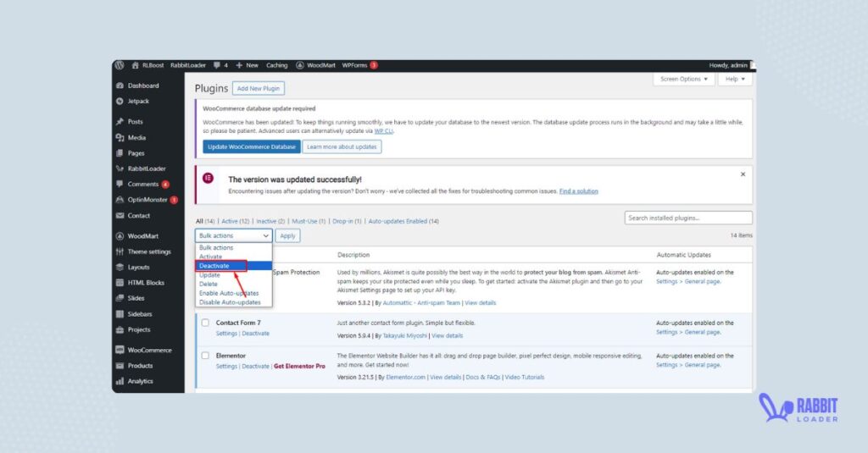The width and height of the screenshot is (868, 453).
Task: Click the Projects briefcase icon
Action: [120, 329]
